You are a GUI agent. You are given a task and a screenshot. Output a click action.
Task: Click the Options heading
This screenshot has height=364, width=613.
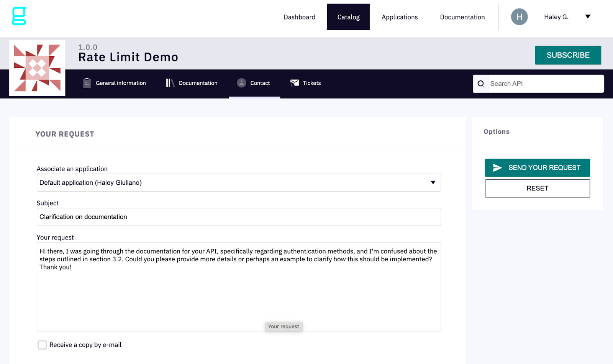pos(497,131)
